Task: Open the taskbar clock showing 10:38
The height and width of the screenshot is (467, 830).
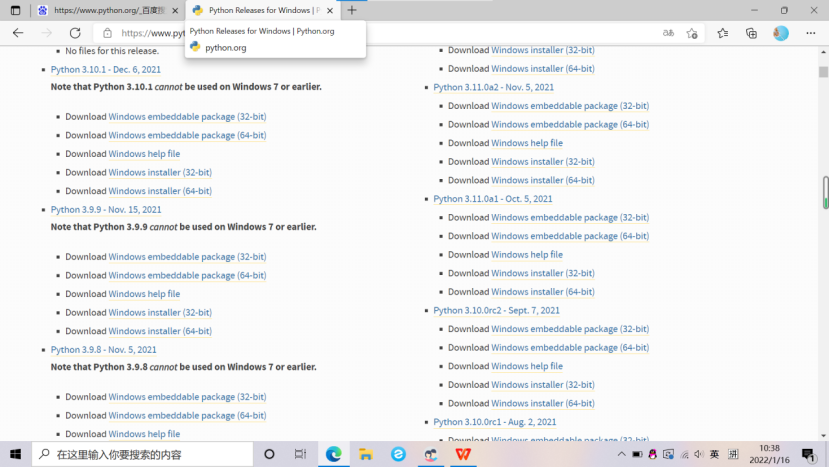Action: (769, 454)
